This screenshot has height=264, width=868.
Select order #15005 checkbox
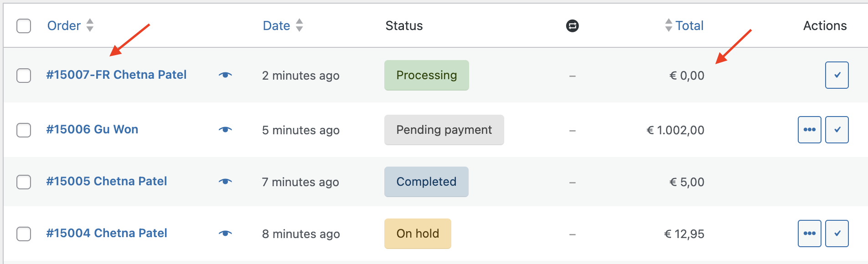pos(24,182)
